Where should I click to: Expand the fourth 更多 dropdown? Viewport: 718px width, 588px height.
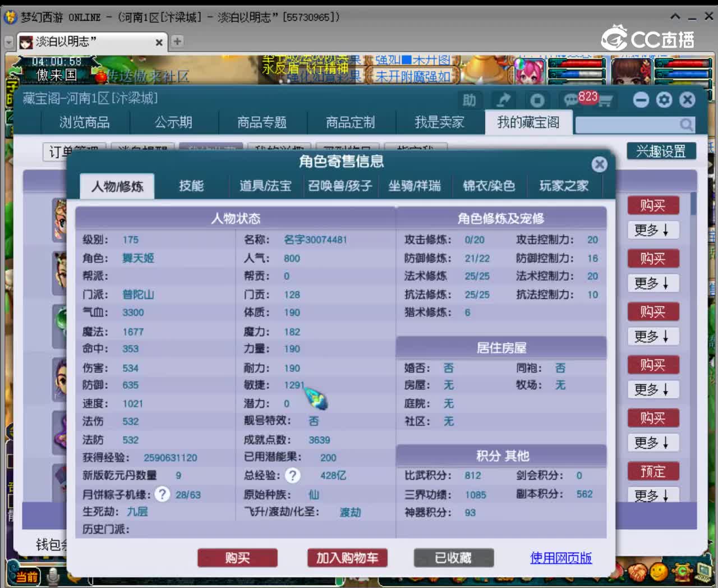[x=653, y=389]
